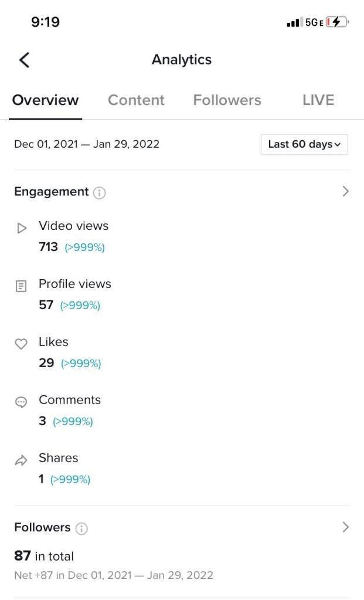Open the LIVE tab
This screenshot has height=600, width=364.
point(318,100)
